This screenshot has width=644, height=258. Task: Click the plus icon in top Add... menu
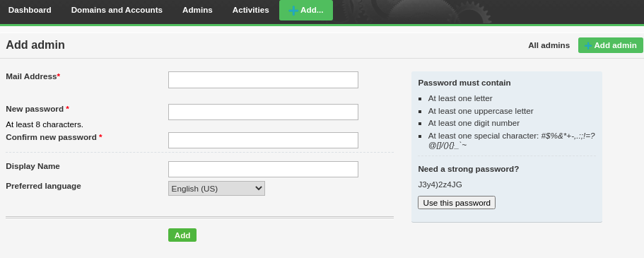coord(293,11)
